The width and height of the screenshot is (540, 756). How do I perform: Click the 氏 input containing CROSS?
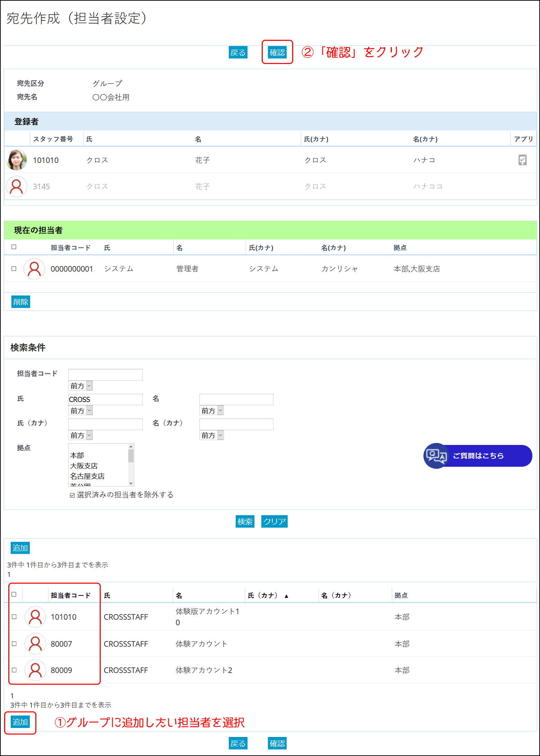point(105,399)
